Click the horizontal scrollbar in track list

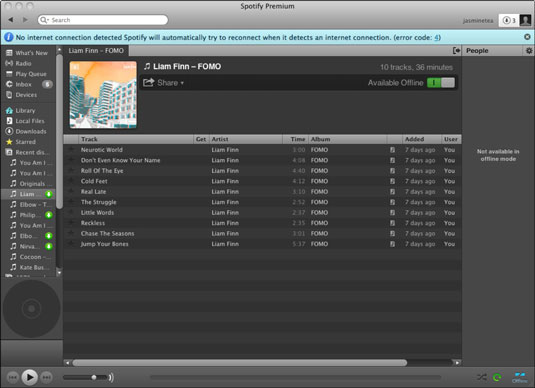[x=240, y=363]
